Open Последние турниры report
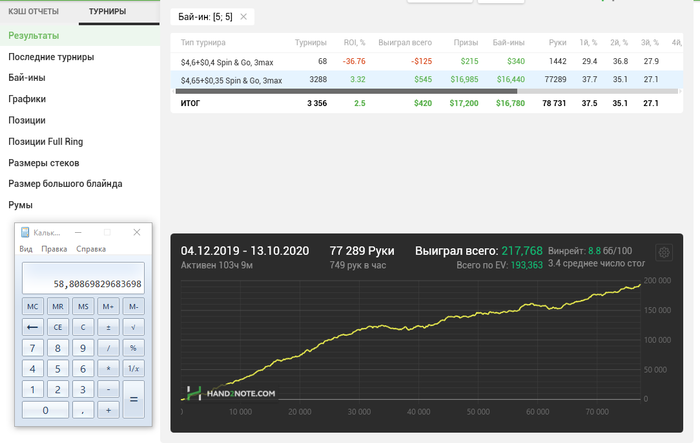Screen dimensions: 700x443 coord(51,57)
